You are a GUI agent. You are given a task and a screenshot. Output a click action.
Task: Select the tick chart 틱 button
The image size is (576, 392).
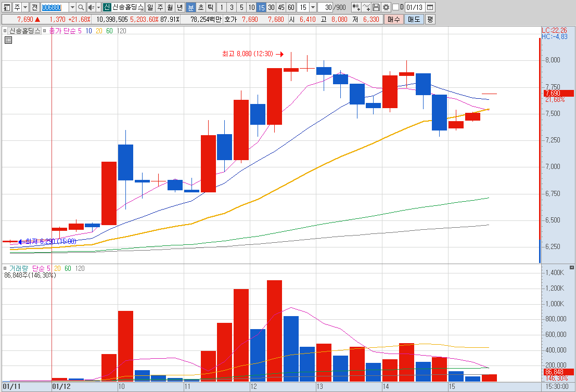211,7
